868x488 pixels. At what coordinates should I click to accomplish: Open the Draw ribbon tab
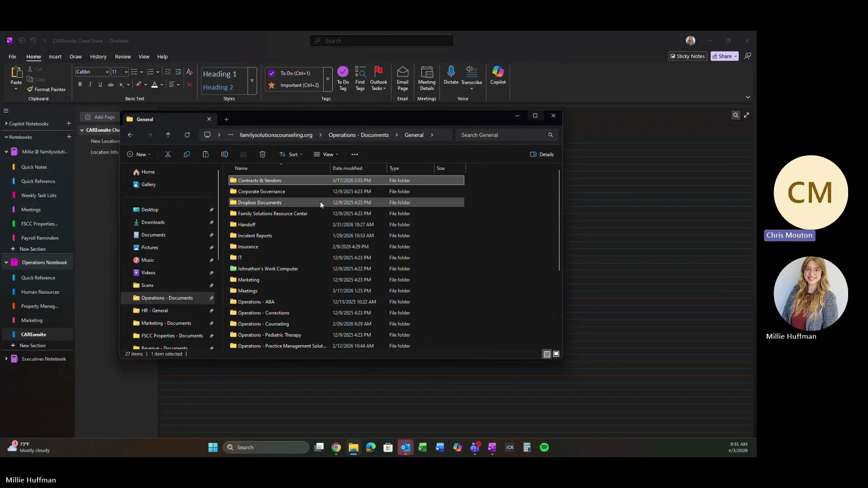click(75, 57)
